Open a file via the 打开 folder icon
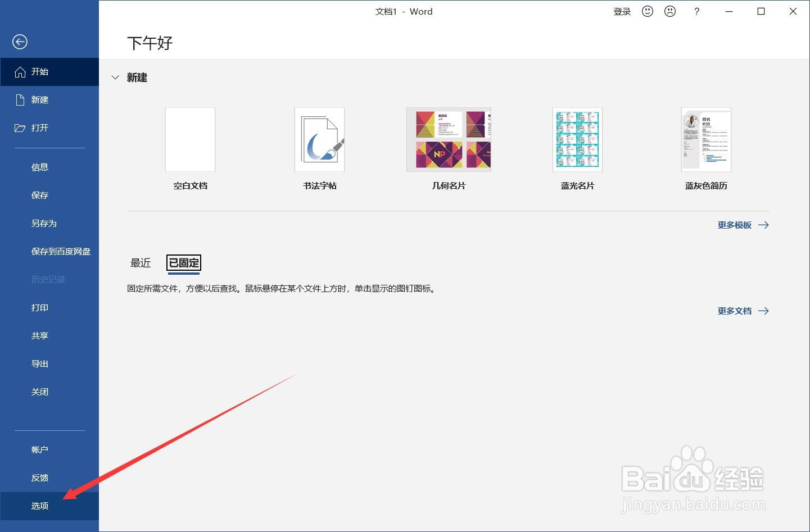The image size is (810, 532). point(40,128)
